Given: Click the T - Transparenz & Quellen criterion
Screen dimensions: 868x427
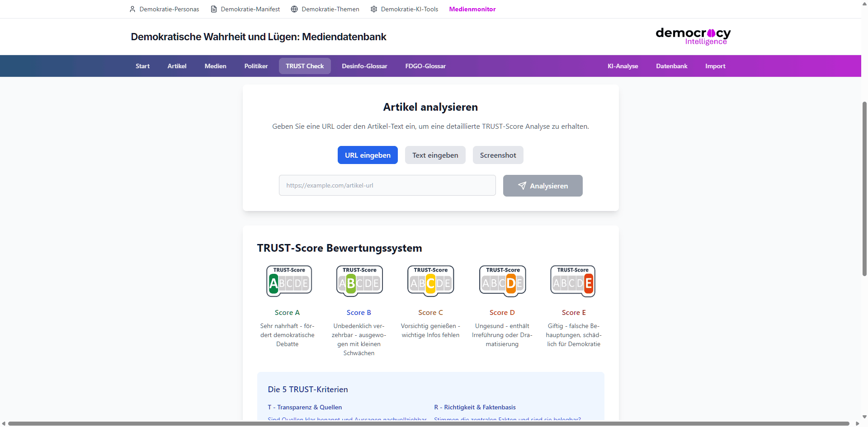Looking at the screenshot, I should (x=305, y=407).
